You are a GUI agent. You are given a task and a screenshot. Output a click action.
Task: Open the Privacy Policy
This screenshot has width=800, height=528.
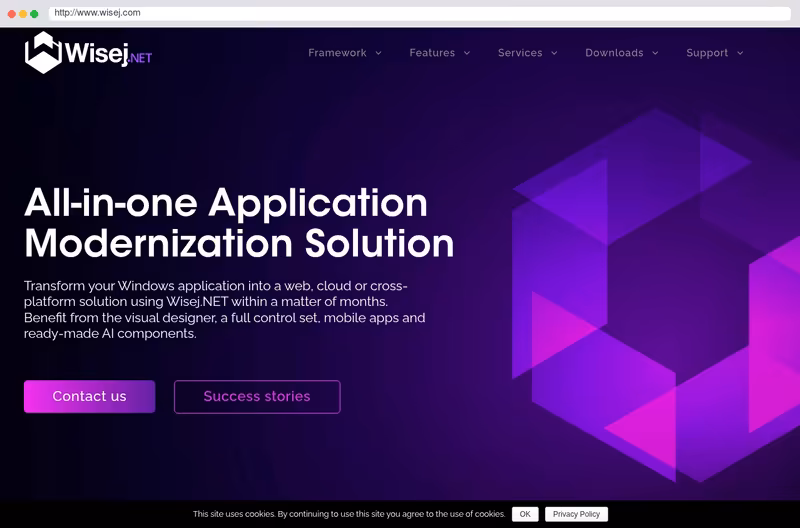point(577,514)
